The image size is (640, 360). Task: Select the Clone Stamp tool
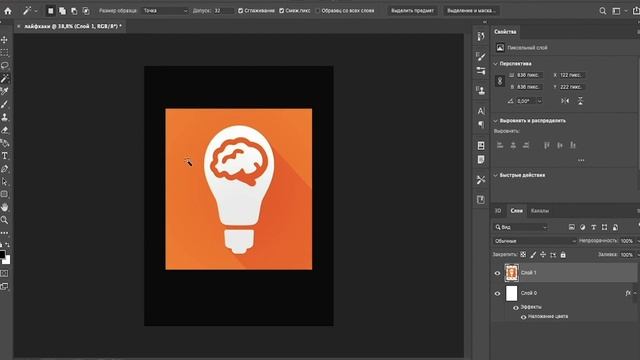tap(4, 117)
